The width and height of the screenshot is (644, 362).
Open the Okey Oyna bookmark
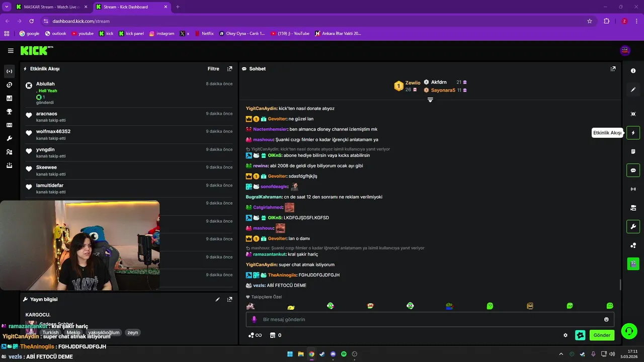242,34
